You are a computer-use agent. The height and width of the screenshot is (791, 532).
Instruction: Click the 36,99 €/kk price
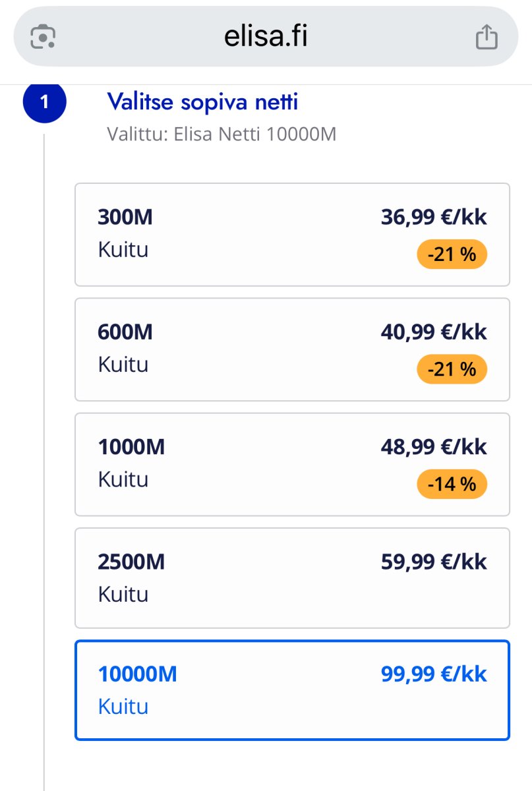434,217
